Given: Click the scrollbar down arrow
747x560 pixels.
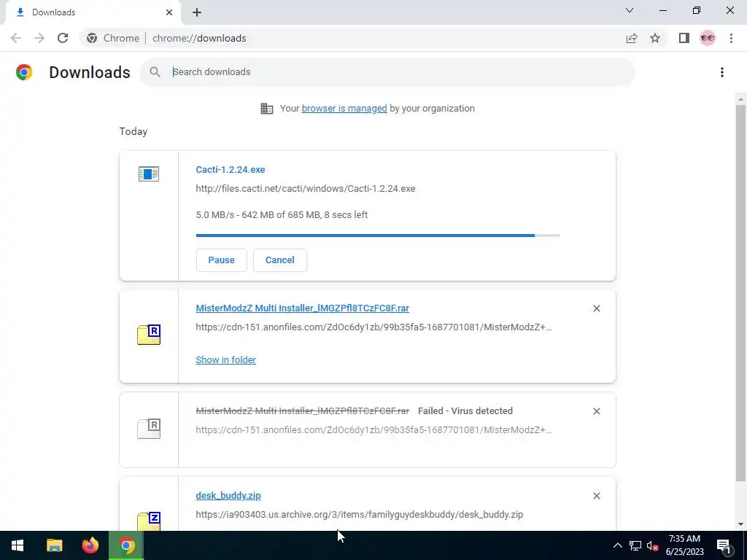Looking at the screenshot, I should tap(740, 524).
